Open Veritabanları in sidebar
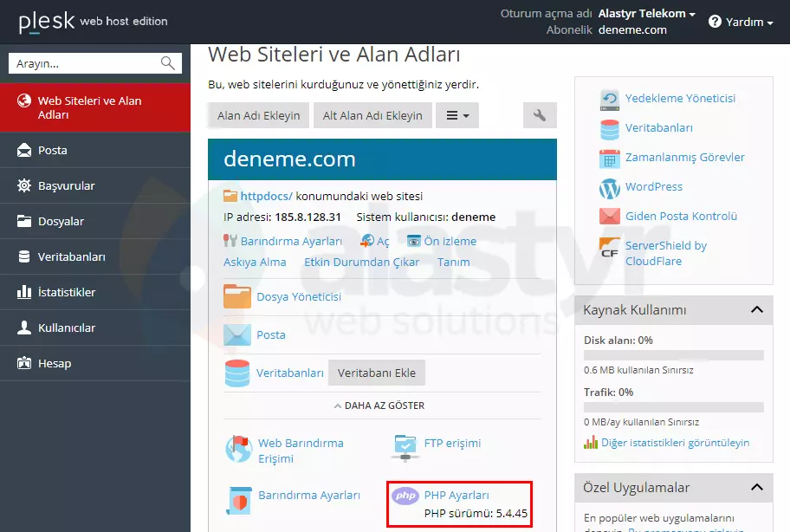 pyautogui.click(x=95, y=256)
